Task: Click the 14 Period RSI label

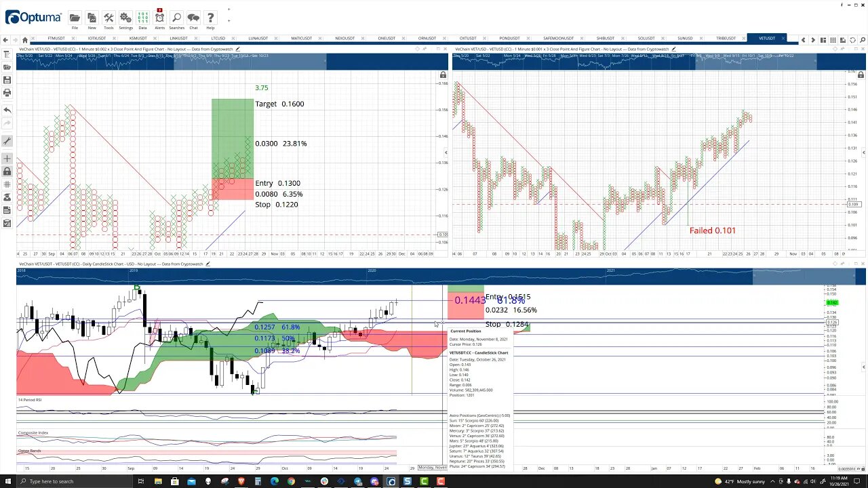Action: (30, 400)
